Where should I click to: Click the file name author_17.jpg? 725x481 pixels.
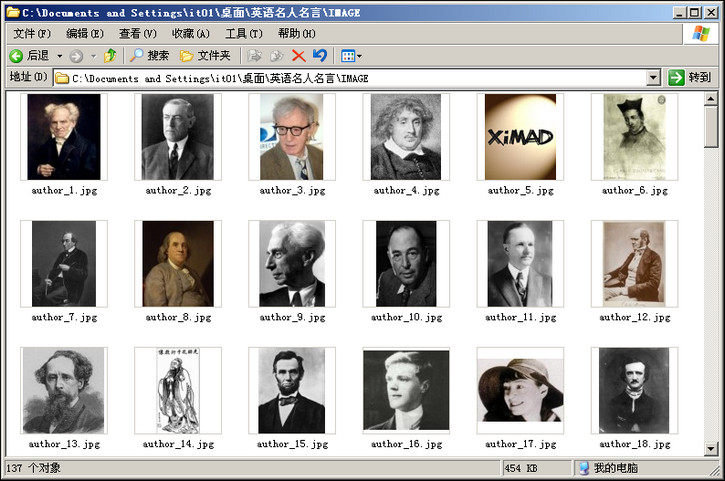pos(521,444)
